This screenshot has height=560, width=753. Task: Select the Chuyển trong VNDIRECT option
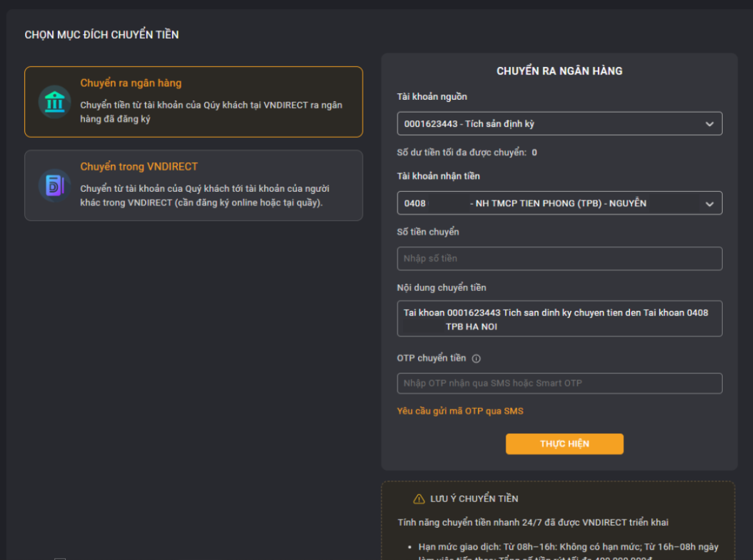[x=193, y=185]
